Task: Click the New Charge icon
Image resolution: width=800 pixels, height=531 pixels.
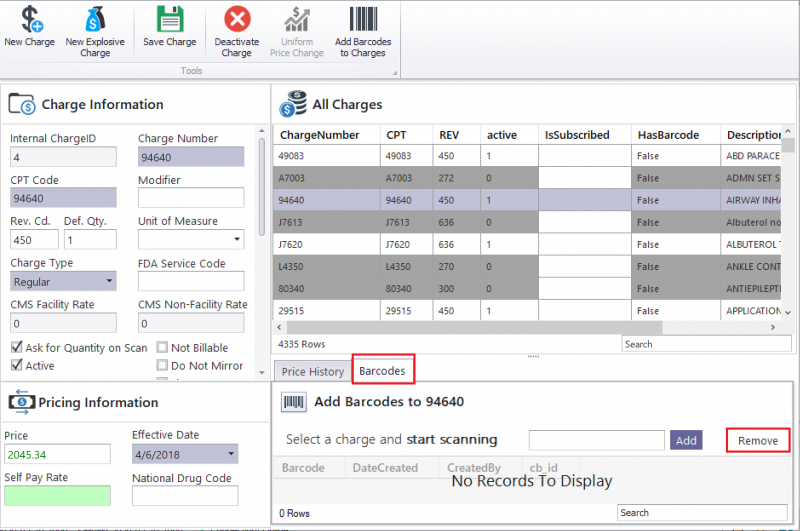Action: point(30,20)
